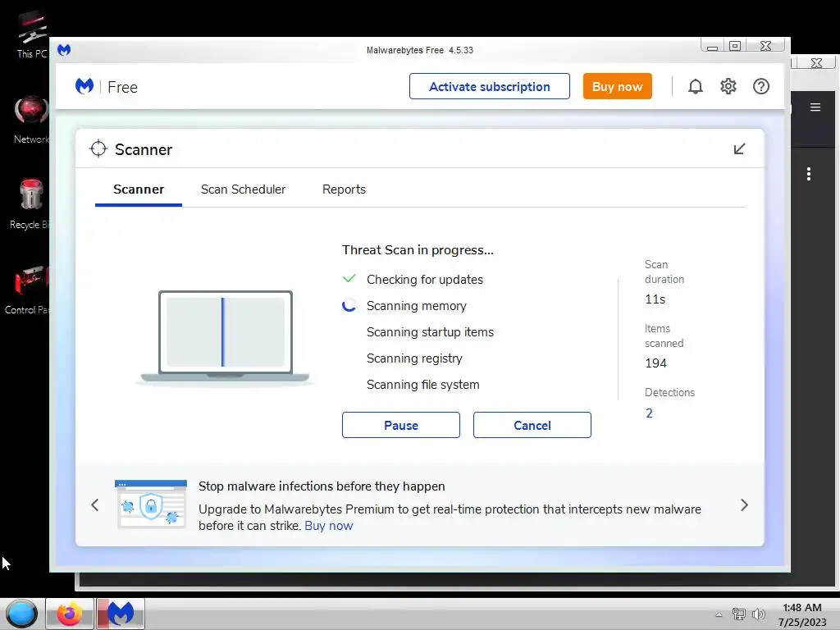Show hidden tray icons arrow

719,614
